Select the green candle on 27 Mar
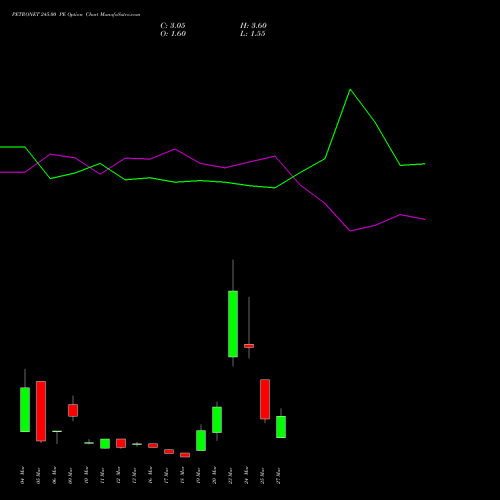Screen dimensions: 500x500 click(281, 427)
